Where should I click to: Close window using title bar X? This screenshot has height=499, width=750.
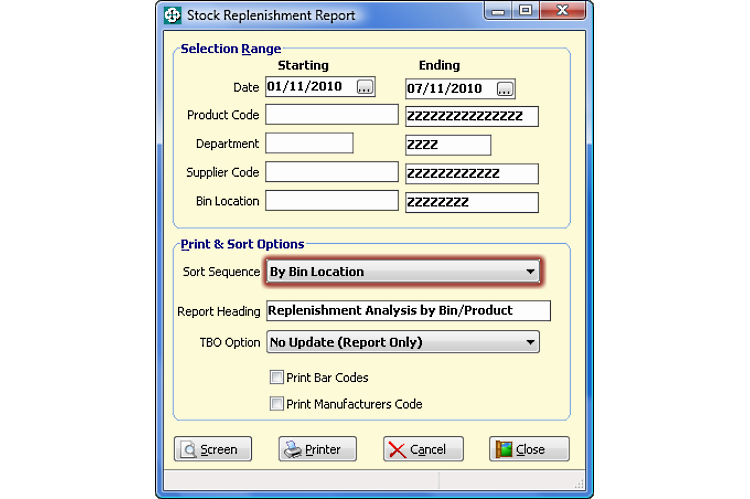click(x=562, y=11)
